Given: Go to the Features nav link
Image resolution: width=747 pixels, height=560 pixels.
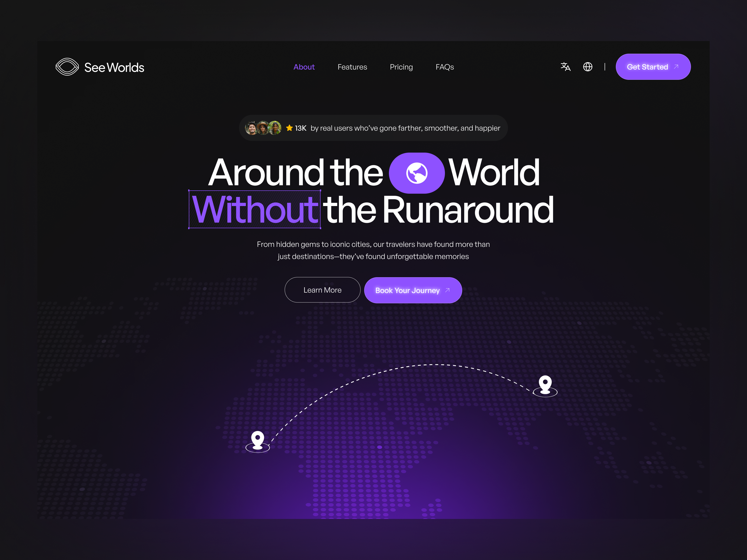Looking at the screenshot, I should coord(352,67).
